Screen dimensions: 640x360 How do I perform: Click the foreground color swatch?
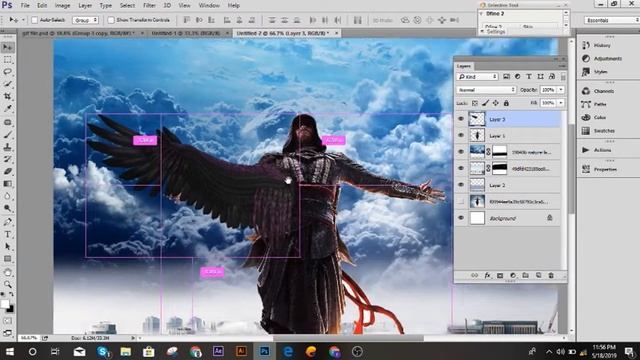[4, 304]
